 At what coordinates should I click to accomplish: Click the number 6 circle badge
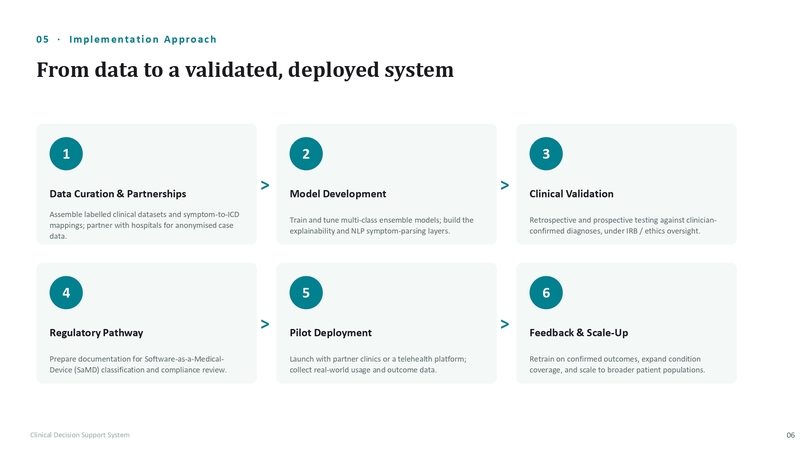tap(546, 293)
